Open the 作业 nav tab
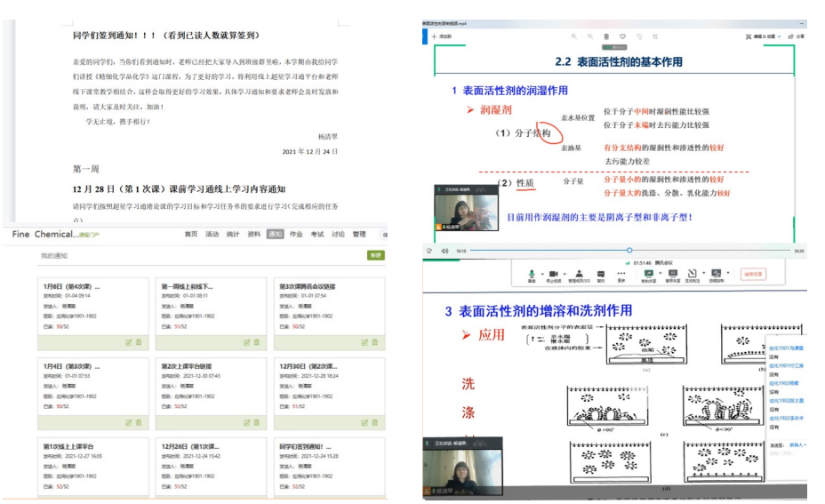 (x=296, y=234)
